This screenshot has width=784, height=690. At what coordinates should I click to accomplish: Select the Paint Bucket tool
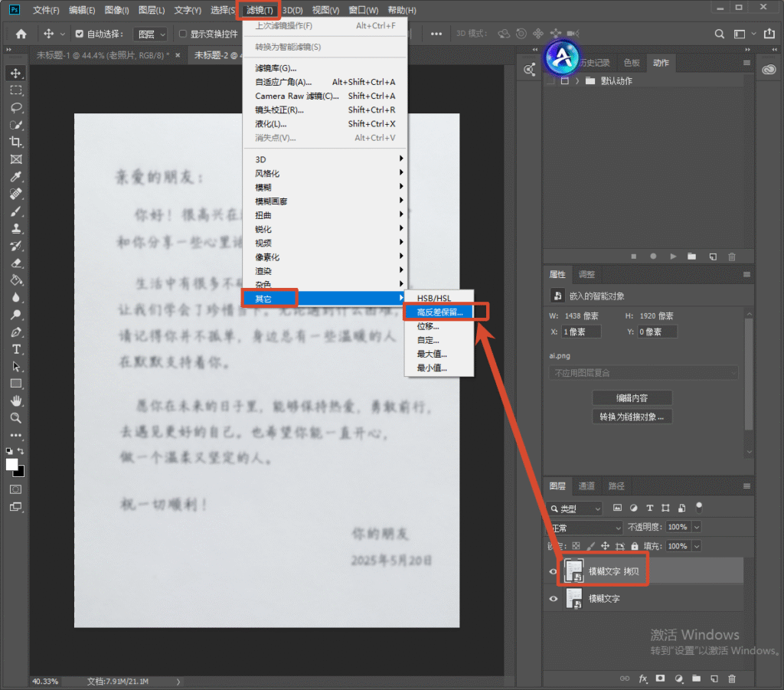point(16,280)
